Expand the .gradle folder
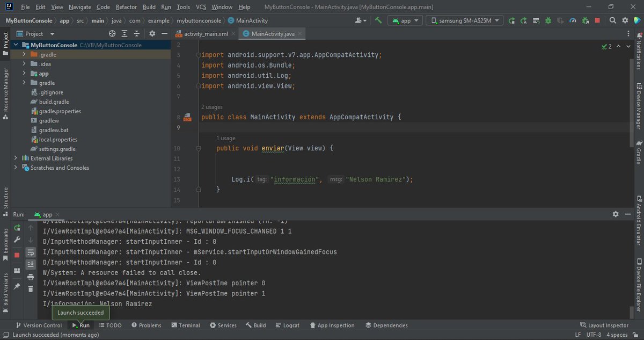Image resolution: width=644 pixels, height=340 pixels. (x=24, y=54)
